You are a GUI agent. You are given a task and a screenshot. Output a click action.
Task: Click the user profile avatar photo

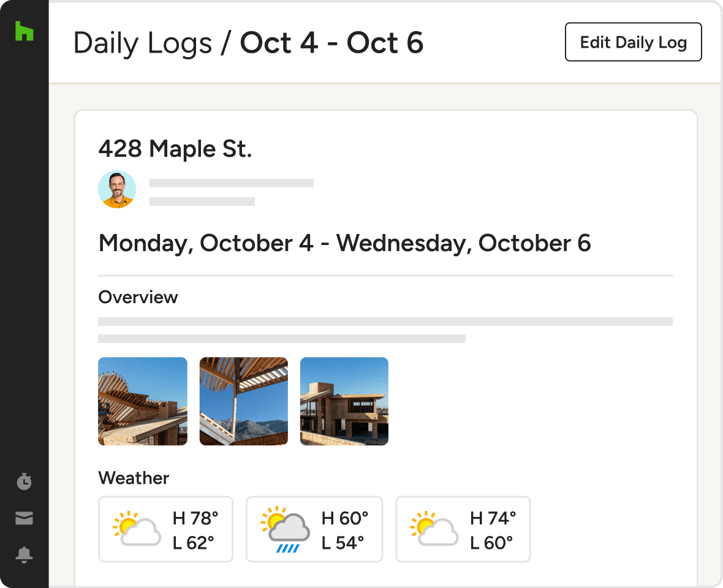[117, 189]
